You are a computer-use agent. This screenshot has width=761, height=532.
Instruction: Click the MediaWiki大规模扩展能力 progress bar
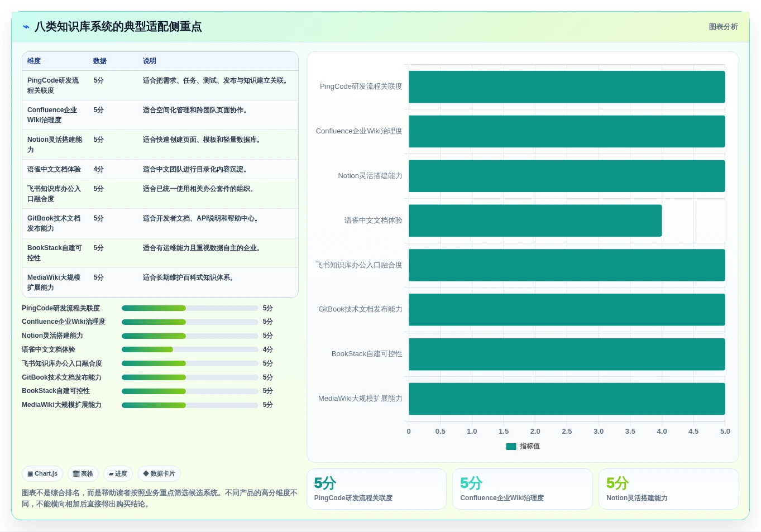190,405
